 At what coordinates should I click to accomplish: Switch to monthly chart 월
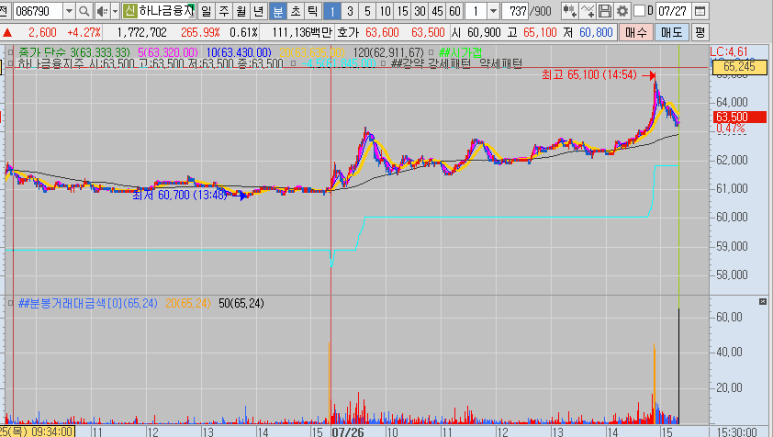(241, 11)
